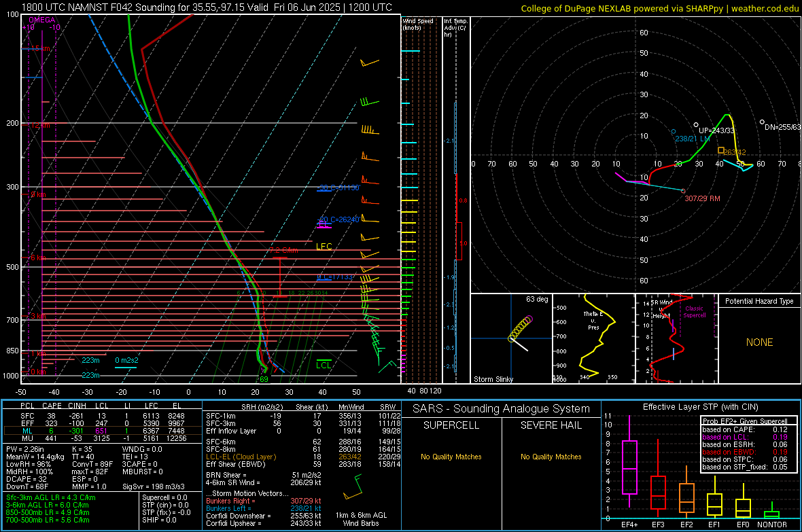Click the Inf. Temp. Adv. header

click(x=455, y=28)
